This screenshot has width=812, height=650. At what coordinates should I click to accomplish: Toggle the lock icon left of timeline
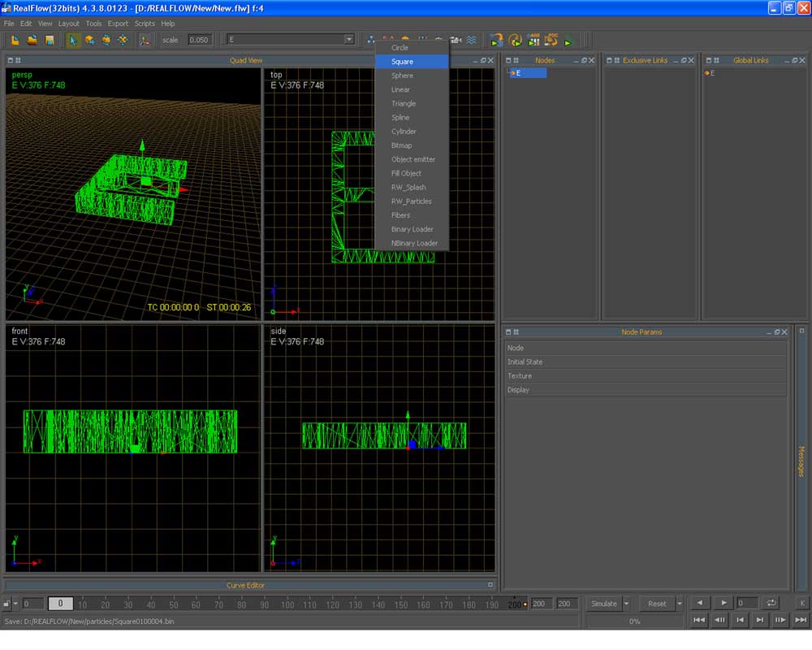7,604
